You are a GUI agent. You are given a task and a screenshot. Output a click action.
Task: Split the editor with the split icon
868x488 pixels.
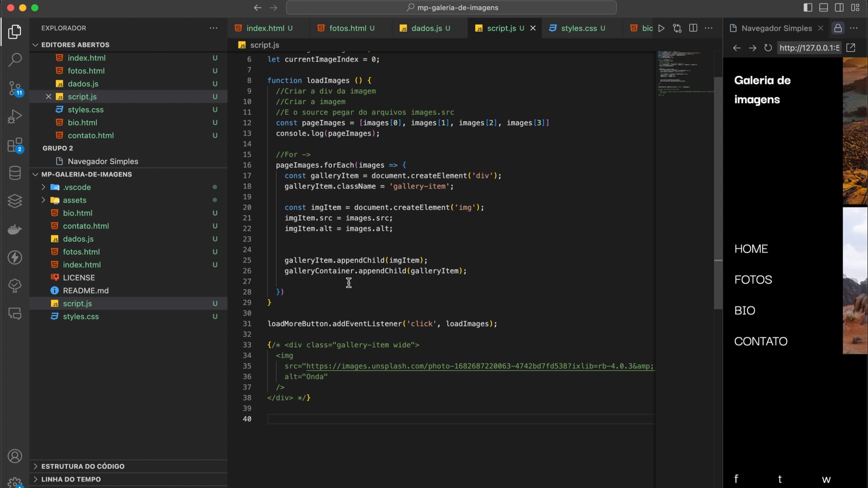click(693, 28)
